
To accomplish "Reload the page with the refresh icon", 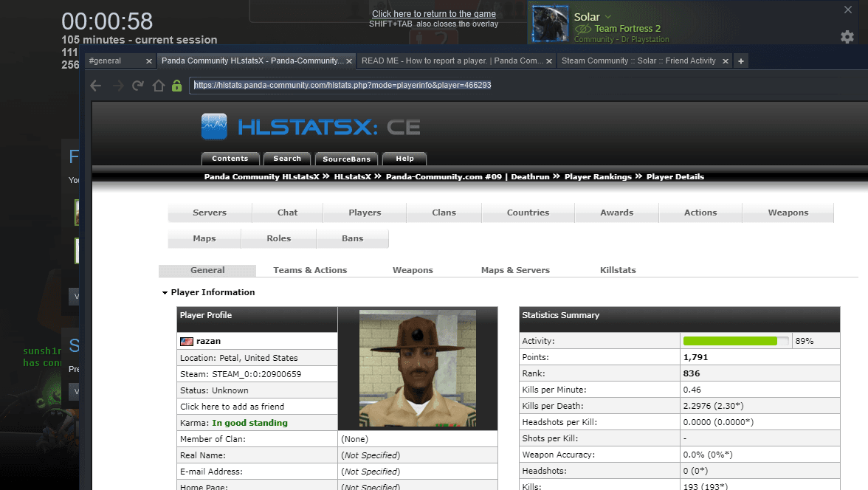I will pos(137,86).
